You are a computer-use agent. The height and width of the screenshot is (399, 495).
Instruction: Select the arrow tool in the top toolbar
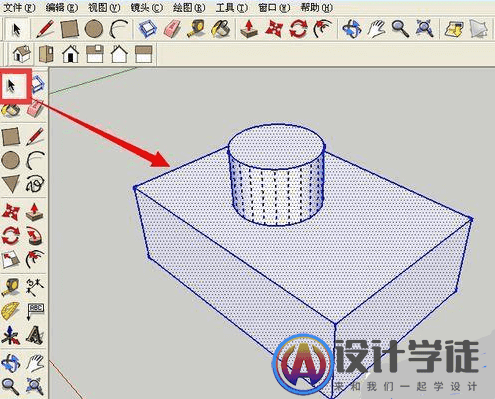tap(16, 29)
